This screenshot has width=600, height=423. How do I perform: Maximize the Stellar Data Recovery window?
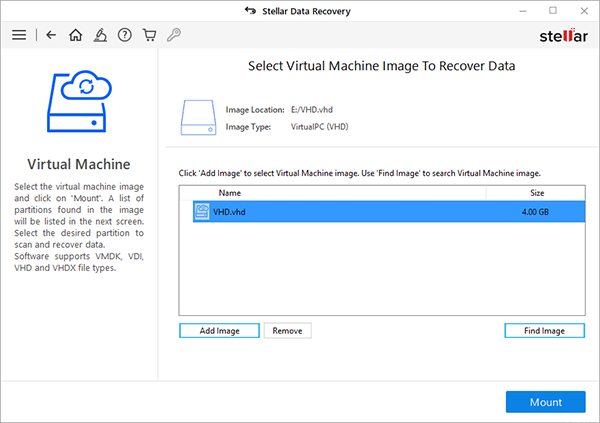[x=553, y=11]
